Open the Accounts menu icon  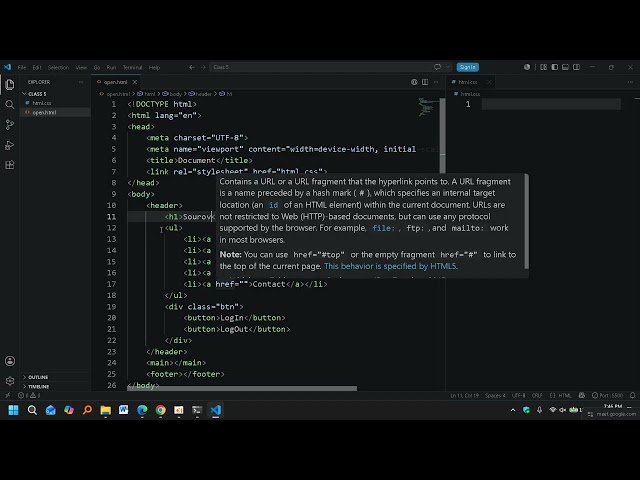tap(10, 361)
